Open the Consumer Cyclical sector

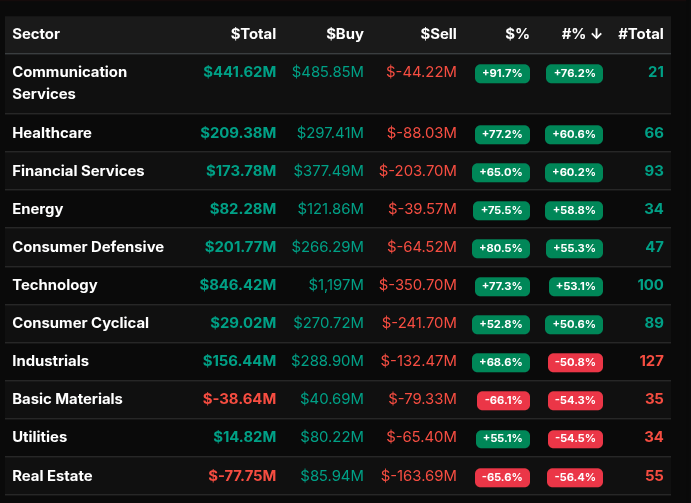(80, 323)
